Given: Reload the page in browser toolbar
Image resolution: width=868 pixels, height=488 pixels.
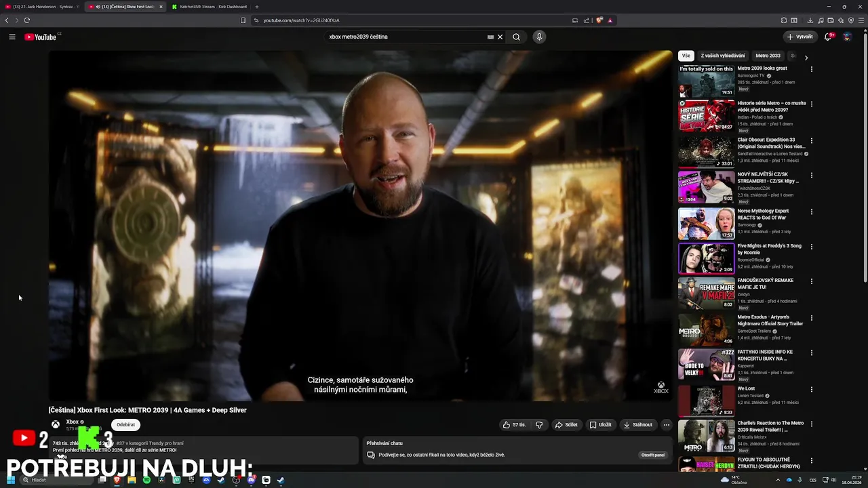Looking at the screenshot, I should (27, 20).
